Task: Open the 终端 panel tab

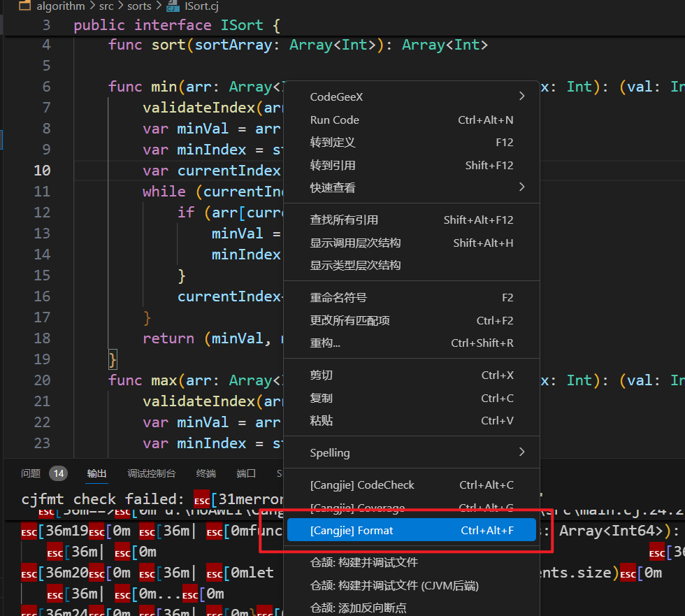Action: 206,473
